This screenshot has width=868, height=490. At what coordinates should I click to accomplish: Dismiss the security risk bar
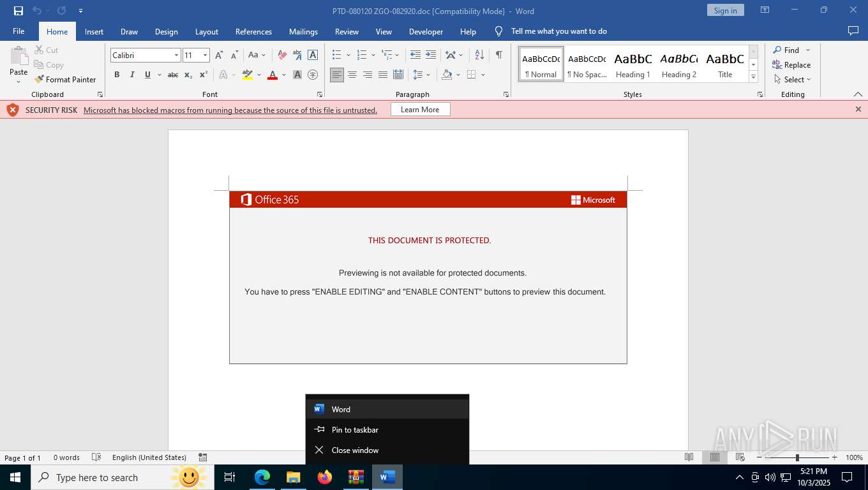[x=858, y=110]
